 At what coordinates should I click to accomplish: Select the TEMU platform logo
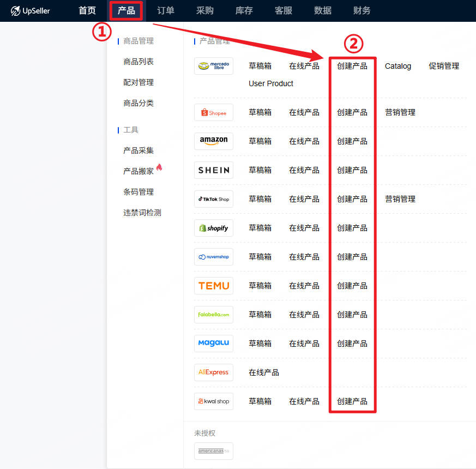point(213,286)
